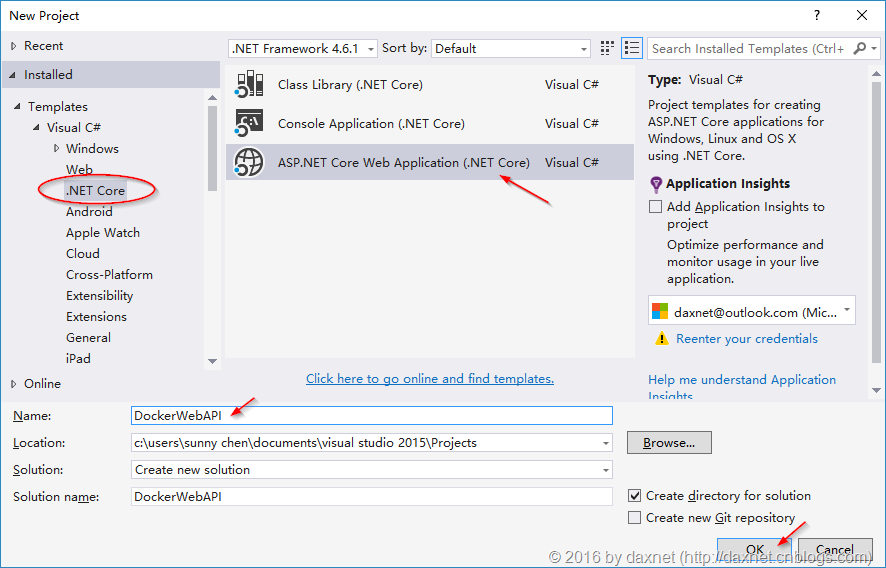Click Reenter your credentials link
The width and height of the screenshot is (886, 568).
746,339
